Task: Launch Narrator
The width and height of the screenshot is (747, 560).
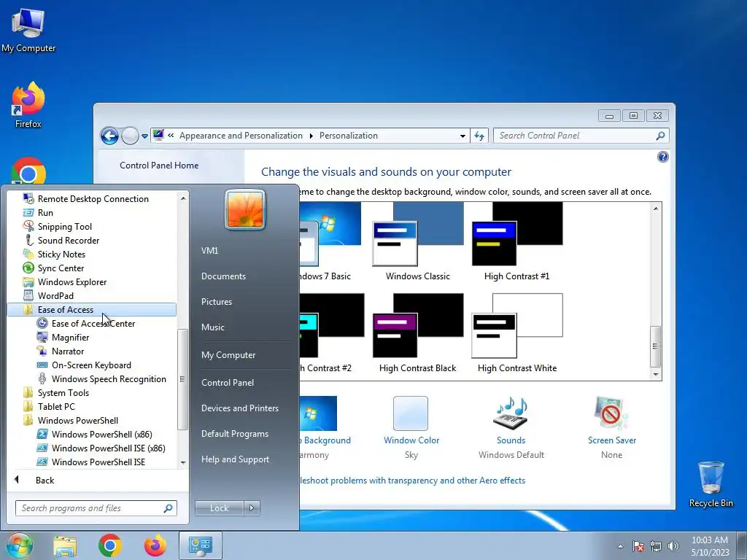Action: coord(61,351)
